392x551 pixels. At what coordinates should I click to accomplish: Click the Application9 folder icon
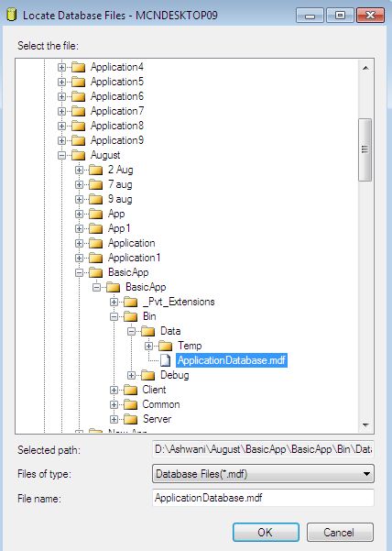point(78,140)
